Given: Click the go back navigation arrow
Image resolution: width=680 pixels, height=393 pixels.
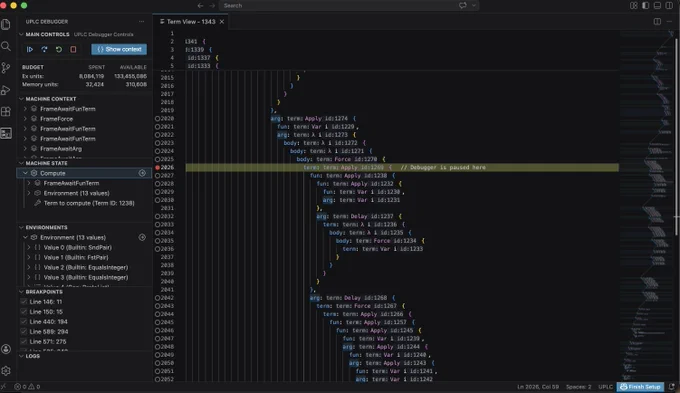Looking at the screenshot, I should click(x=200, y=6).
